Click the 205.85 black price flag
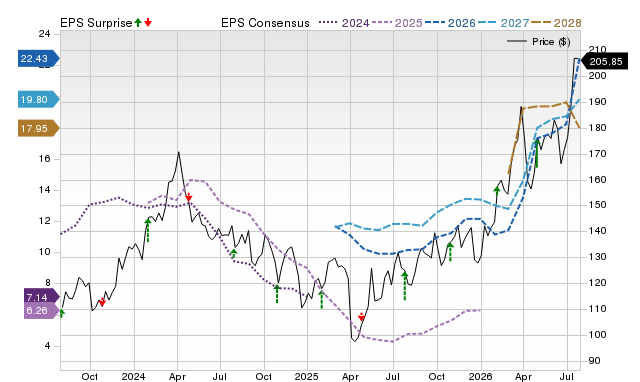The height and width of the screenshot is (382, 640). tap(604, 62)
